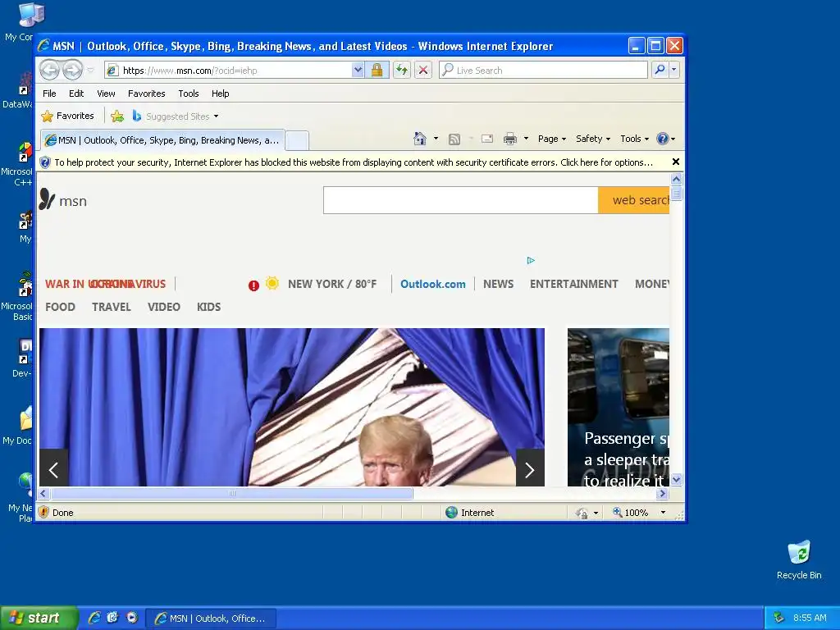Refresh the page with the green arrows icon
This screenshot has height=630, width=840.
coord(402,70)
